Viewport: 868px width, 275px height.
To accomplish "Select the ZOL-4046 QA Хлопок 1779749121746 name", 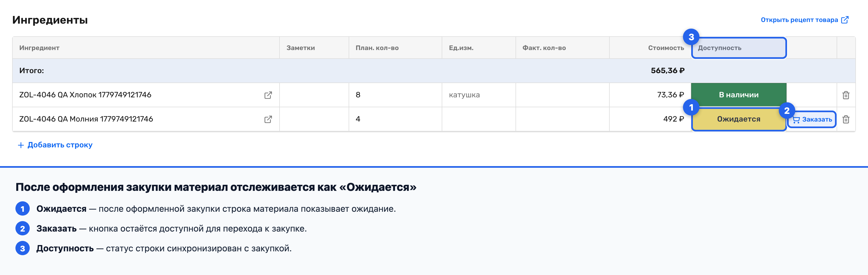I will [85, 95].
